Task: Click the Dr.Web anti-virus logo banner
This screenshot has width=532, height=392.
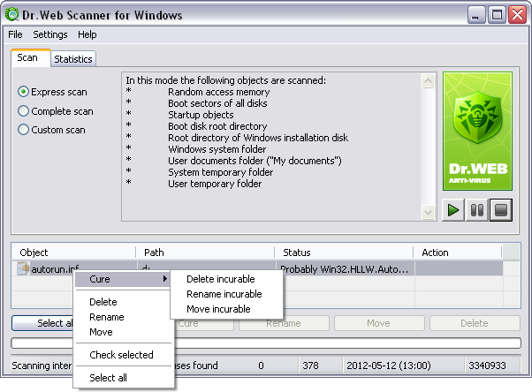Action: tap(477, 131)
